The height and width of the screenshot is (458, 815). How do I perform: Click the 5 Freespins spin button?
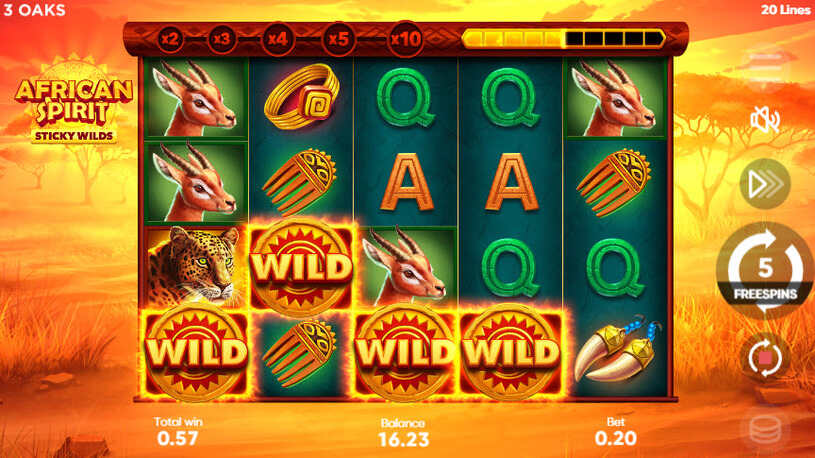(765, 270)
